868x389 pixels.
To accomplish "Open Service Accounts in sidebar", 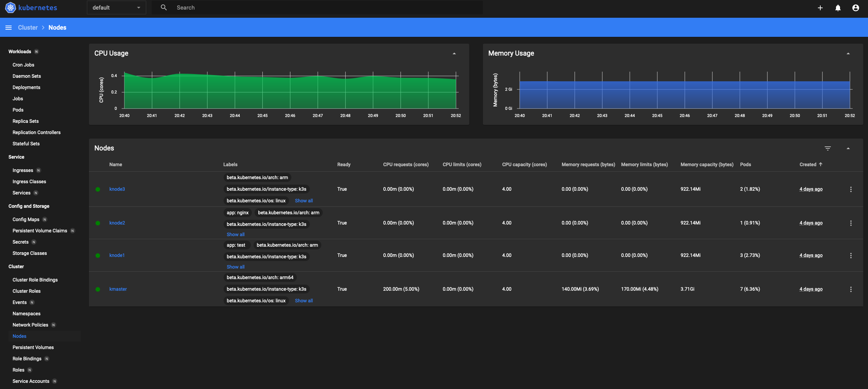I will 31,381.
